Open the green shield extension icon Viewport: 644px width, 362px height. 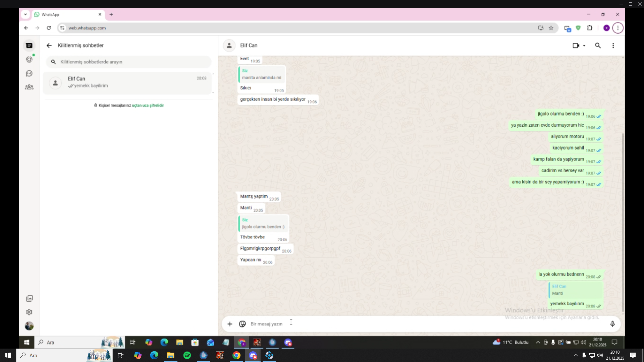[578, 28]
